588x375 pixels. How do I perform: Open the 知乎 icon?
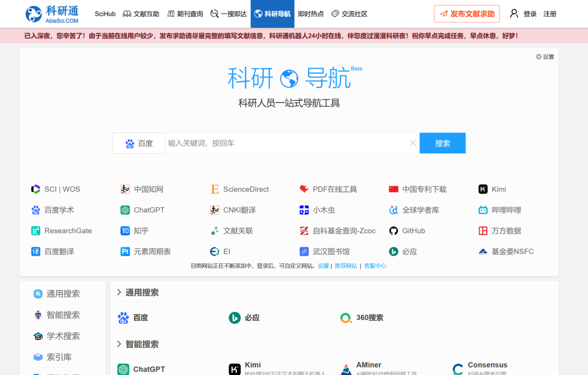[125, 231]
